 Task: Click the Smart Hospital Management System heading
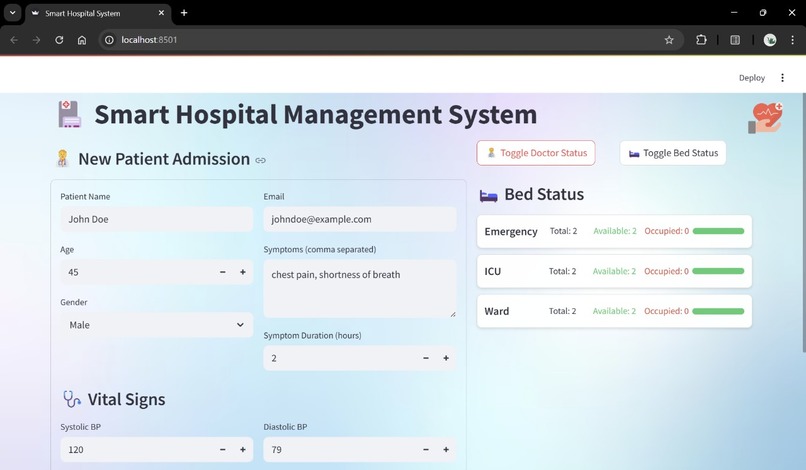(x=316, y=114)
